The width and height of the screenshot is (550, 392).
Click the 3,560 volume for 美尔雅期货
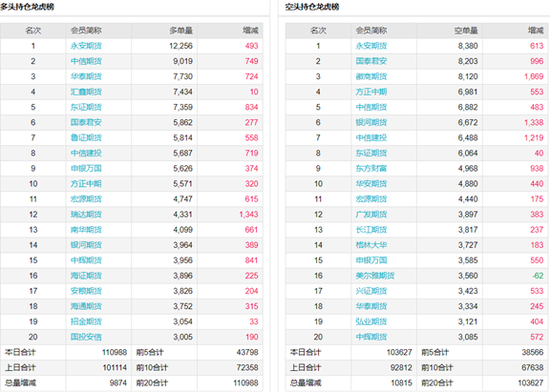point(468,276)
